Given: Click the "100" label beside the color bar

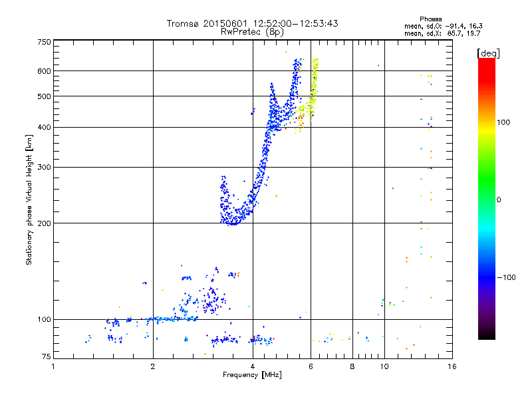Looking at the screenshot, I should pyautogui.click(x=503, y=122).
